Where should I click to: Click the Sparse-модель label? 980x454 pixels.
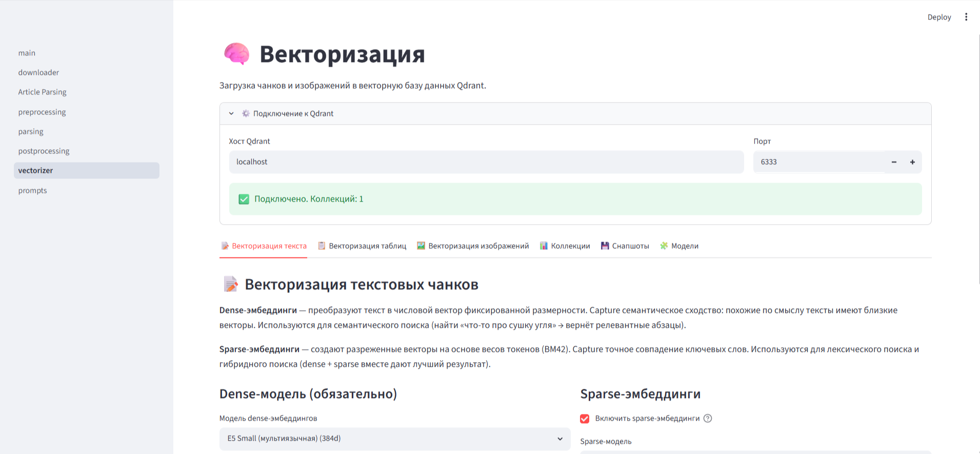point(606,441)
